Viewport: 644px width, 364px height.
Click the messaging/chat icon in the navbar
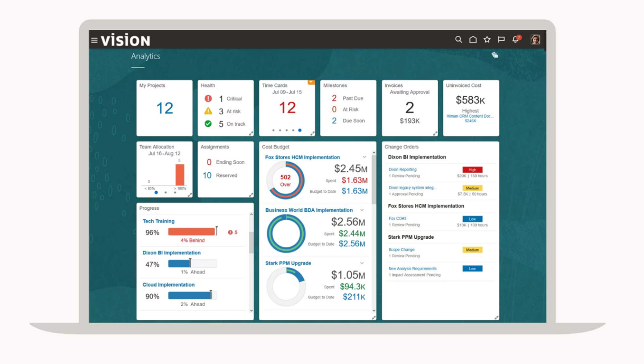(x=501, y=39)
